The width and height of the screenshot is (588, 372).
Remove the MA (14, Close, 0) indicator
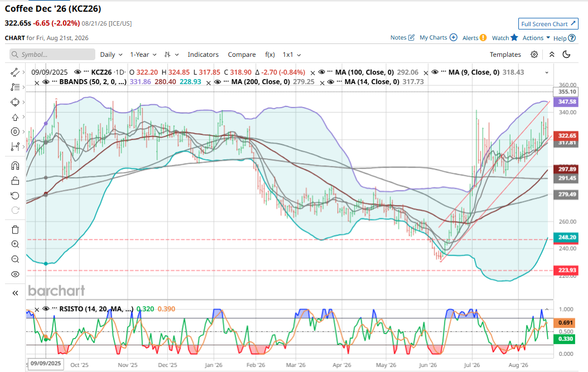322,83
